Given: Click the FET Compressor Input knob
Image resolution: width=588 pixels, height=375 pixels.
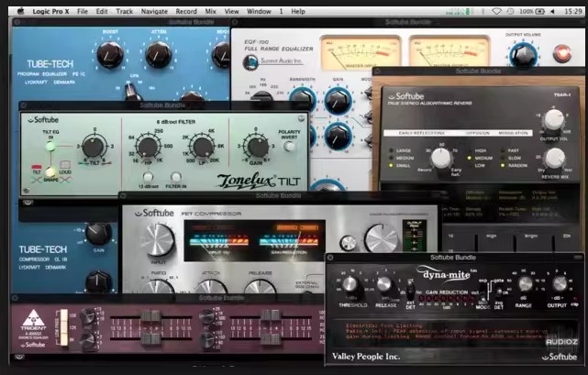Looking at the screenshot, I should coord(157,238).
